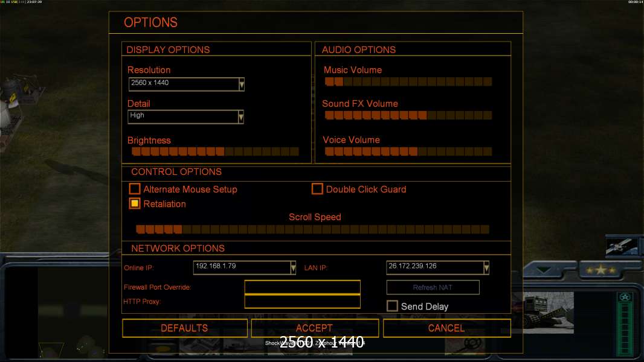Open the Detail dropdown arrow

click(241, 117)
